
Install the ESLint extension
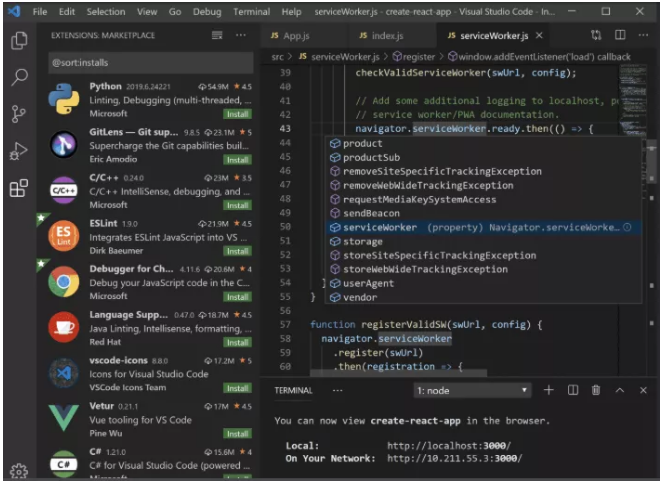coord(237,251)
